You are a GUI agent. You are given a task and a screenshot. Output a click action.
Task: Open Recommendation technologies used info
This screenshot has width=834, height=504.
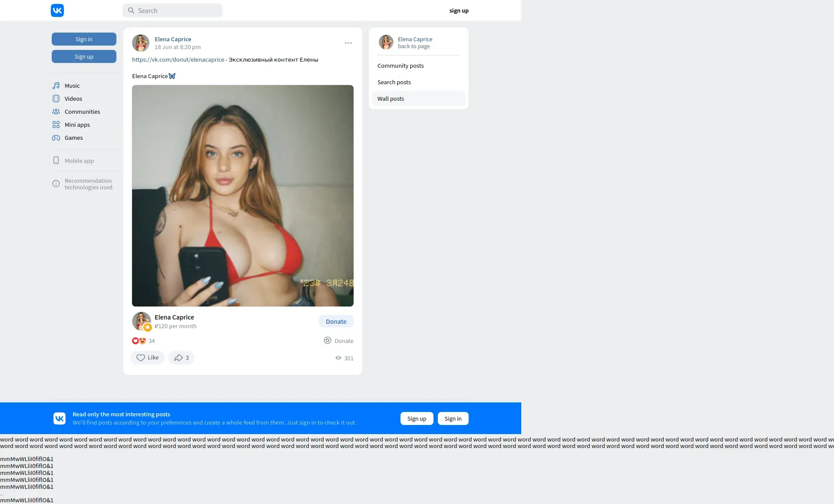[x=88, y=184]
